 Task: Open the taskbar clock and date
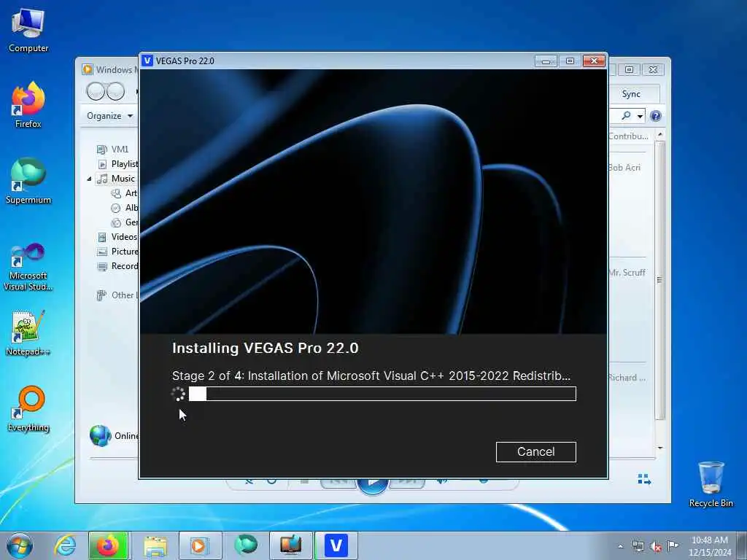pyautogui.click(x=709, y=546)
